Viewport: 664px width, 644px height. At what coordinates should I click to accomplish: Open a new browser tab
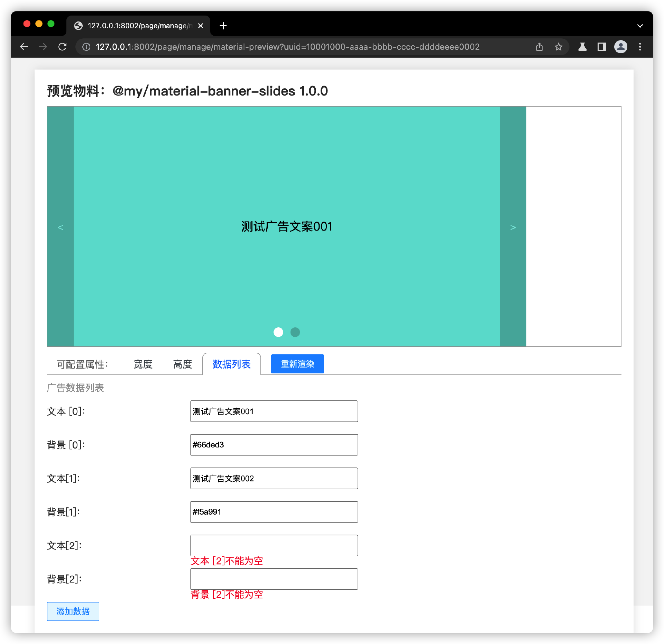[x=223, y=26]
